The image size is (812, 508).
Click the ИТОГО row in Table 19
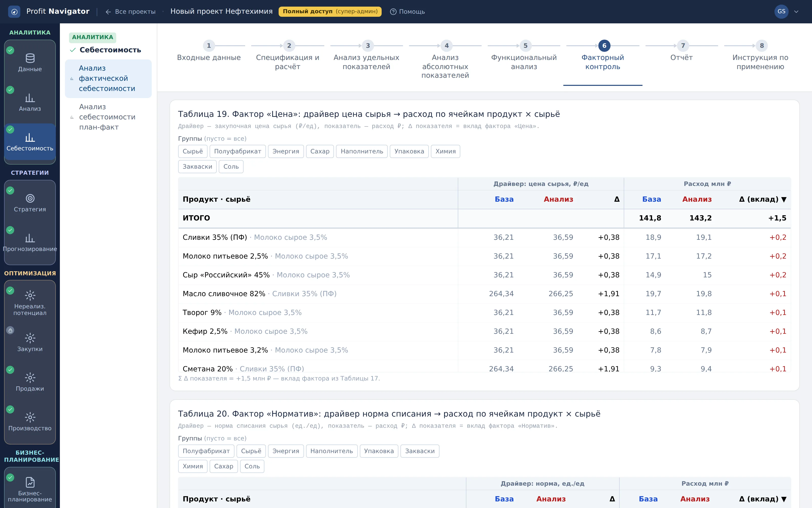484,218
